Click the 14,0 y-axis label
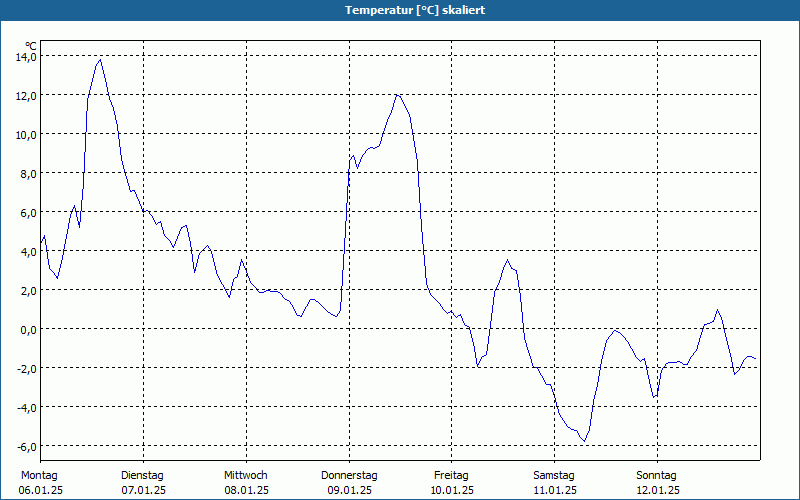Viewport: 800px width, 500px height. coord(26,57)
